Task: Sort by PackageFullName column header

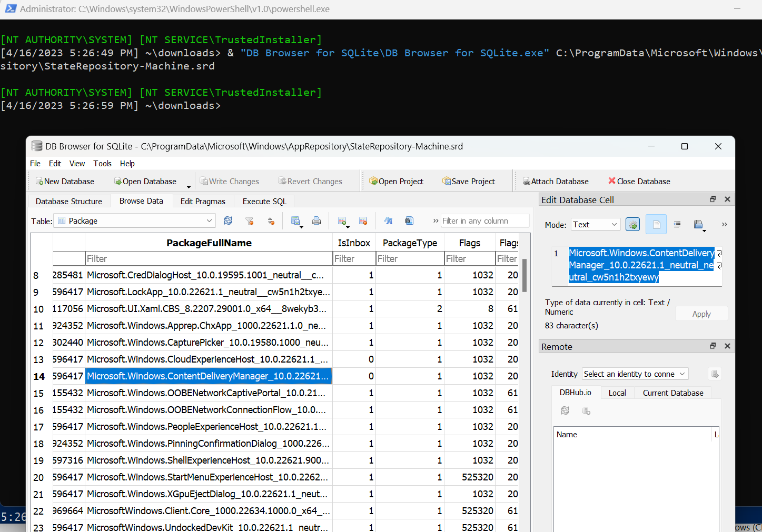Action: tap(209, 243)
